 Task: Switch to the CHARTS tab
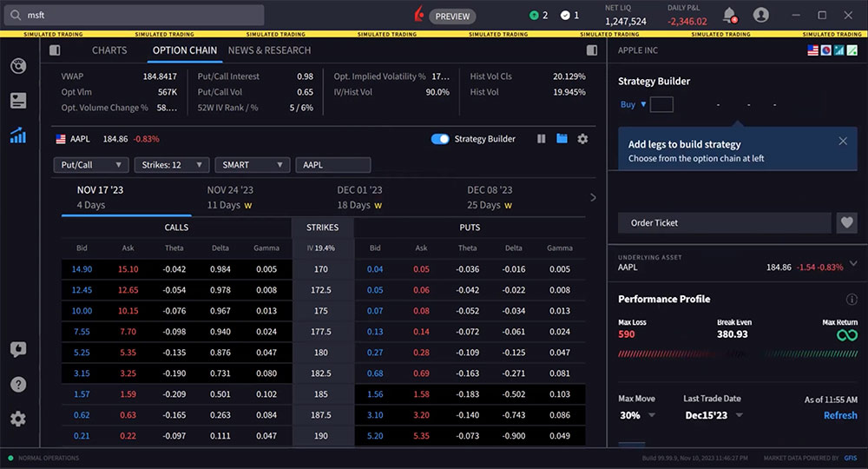109,50
